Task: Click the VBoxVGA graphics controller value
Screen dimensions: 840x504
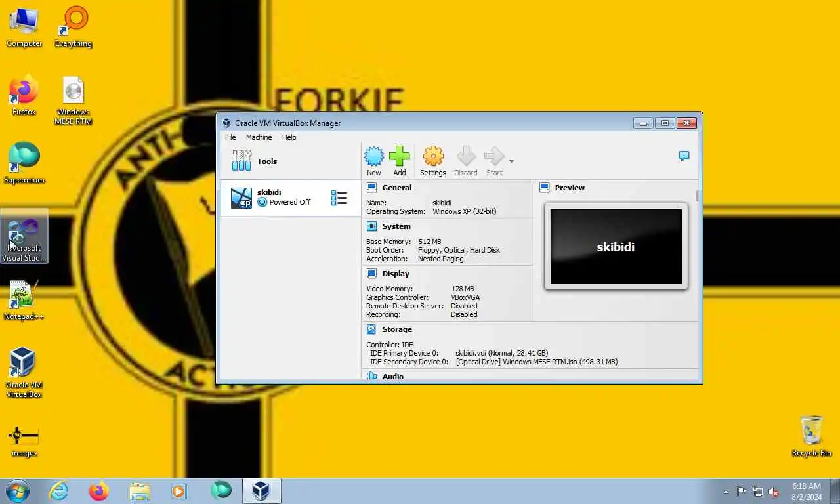Action: [465, 297]
